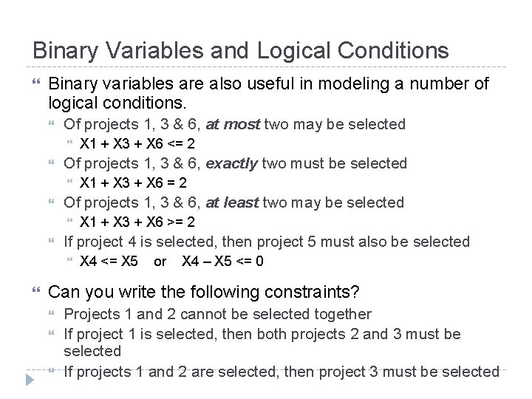Click the text 'Projects 1 and 2 cannot be selected together'
The image size is (532, 399).
pyautogui.click(x=218, y=314)
